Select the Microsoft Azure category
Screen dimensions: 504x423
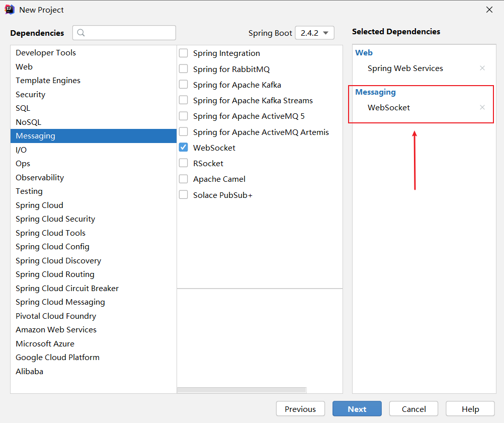point(93,343)
